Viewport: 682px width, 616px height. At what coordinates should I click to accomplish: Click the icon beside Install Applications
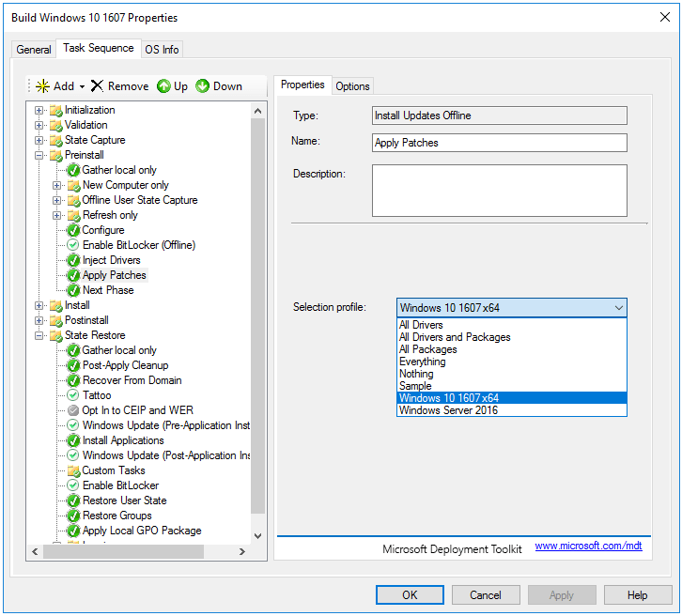(x=73, y=440)
